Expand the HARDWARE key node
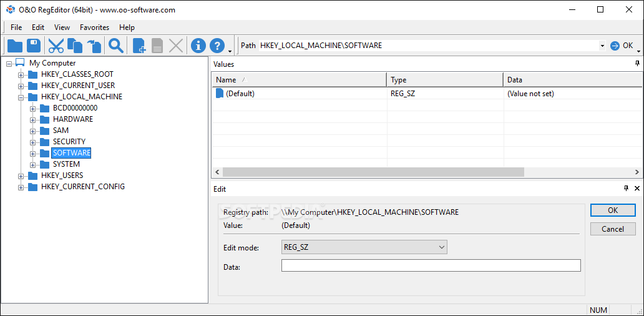The image size is (644, 316). [33, 119]
